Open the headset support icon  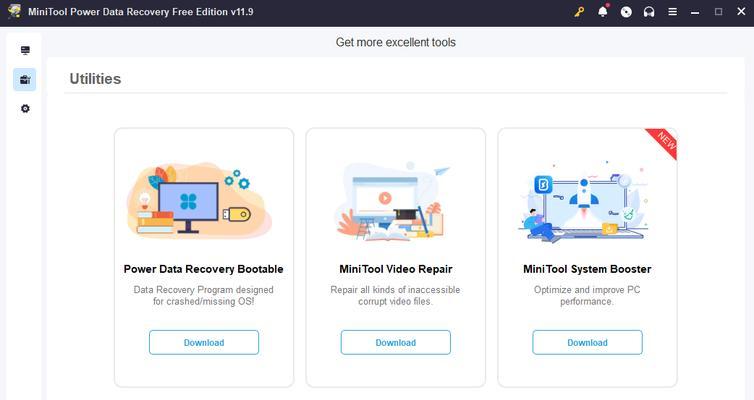[x=649, y=12]
